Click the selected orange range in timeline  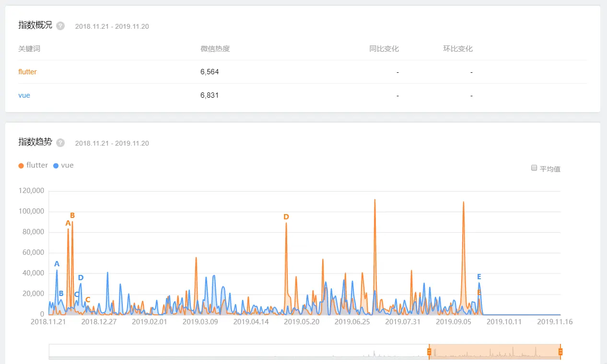[x=494, y=351]
